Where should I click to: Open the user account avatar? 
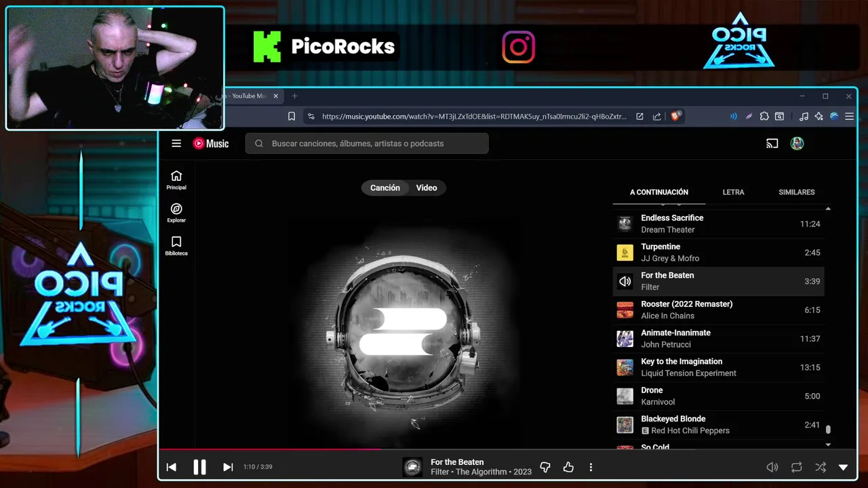pos(797,143)
